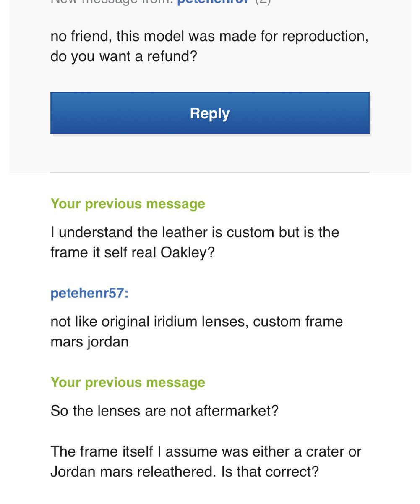Click "Jordan mars releathered. Is that correct?" line
Image resolution: width=420 pixels, height=504 pixels.
185,472
